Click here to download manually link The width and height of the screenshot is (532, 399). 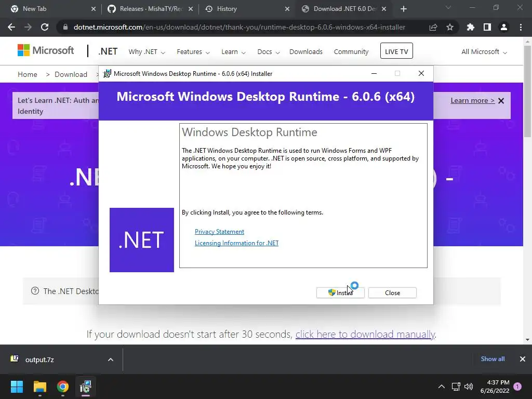click(365, 334)
